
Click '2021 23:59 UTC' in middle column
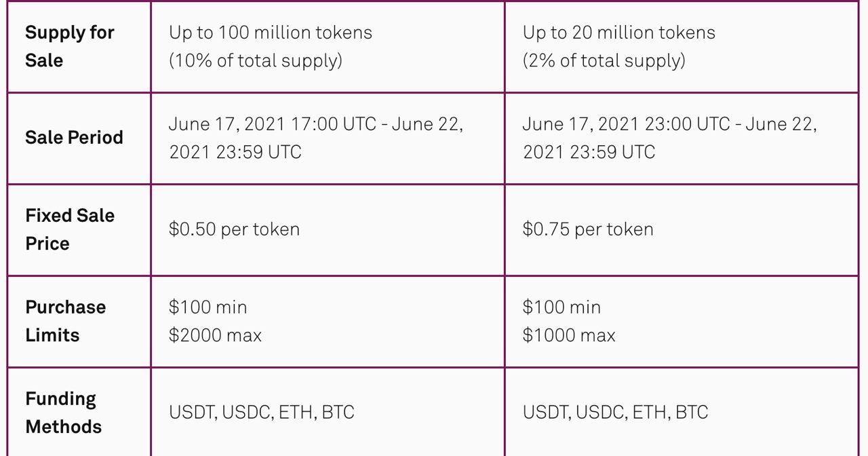pos(235,152)
